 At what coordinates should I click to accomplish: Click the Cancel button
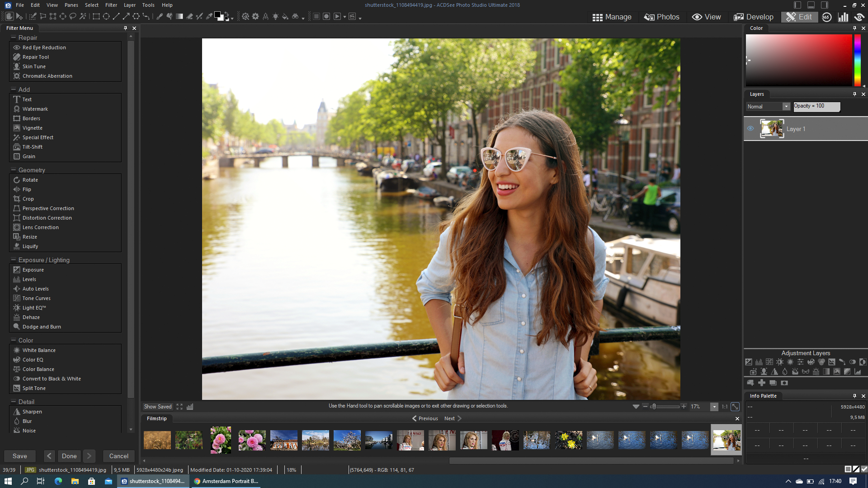point(119,456)
